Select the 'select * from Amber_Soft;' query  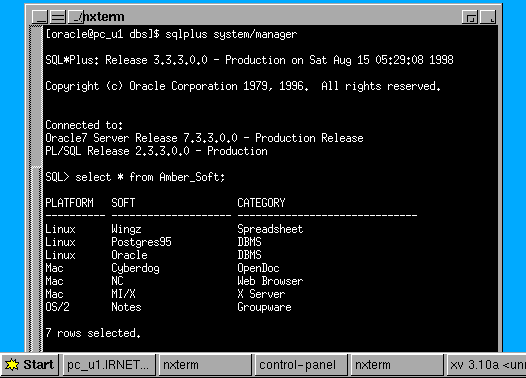click(150, 177)
